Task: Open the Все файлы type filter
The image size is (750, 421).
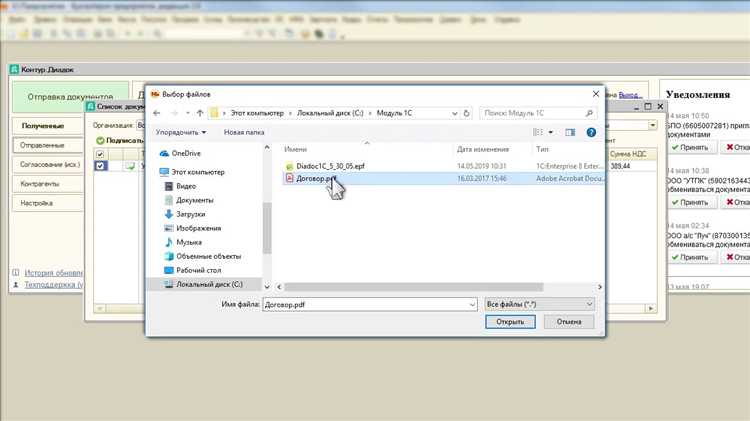Action: pyautogui.click(x=540, y=304)
